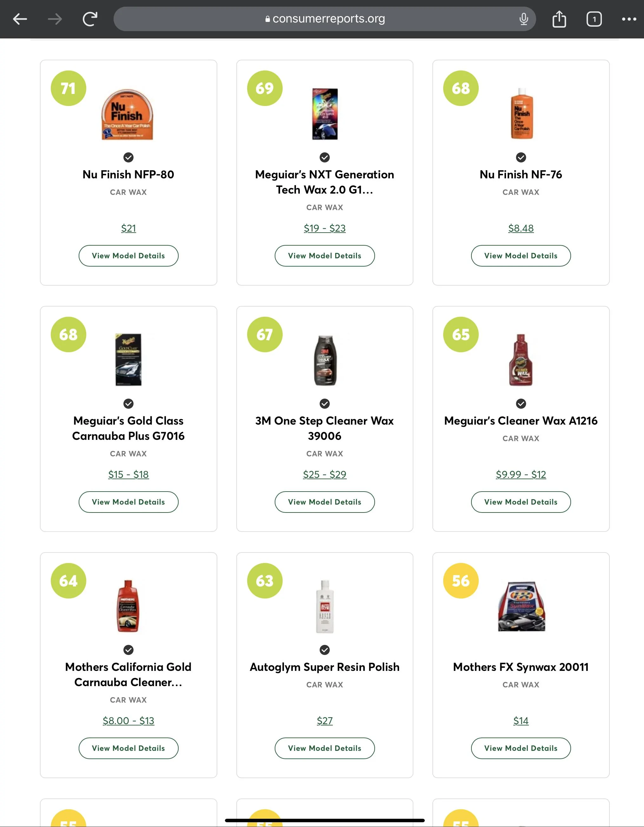Tap the microphone icon in address bar
The height and width of the screenshot is (827, 644).
click(523, 19)
